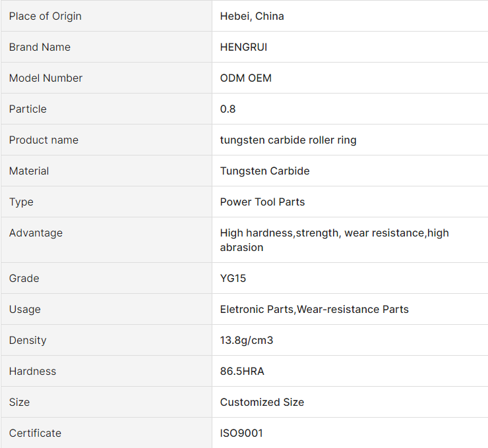Click the Tungsten Carbide material value
488x448 pixels.
click(264, 171)
